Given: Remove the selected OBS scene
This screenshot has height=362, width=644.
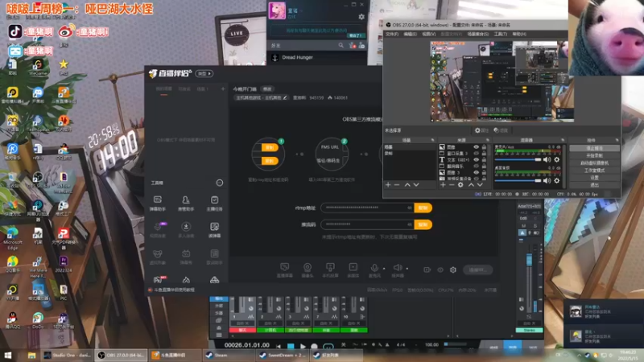Looking at the screenshot, I should click(x=397, y=185).
